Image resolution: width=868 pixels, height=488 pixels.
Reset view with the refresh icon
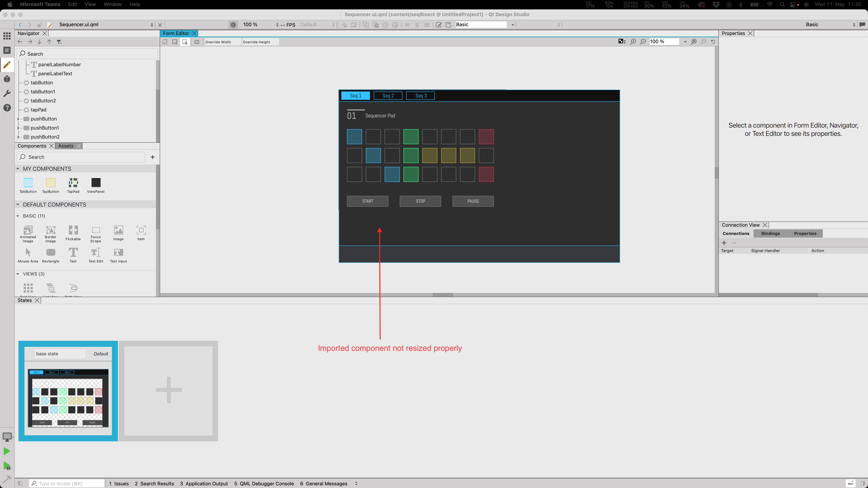click(x=713, y=42)
